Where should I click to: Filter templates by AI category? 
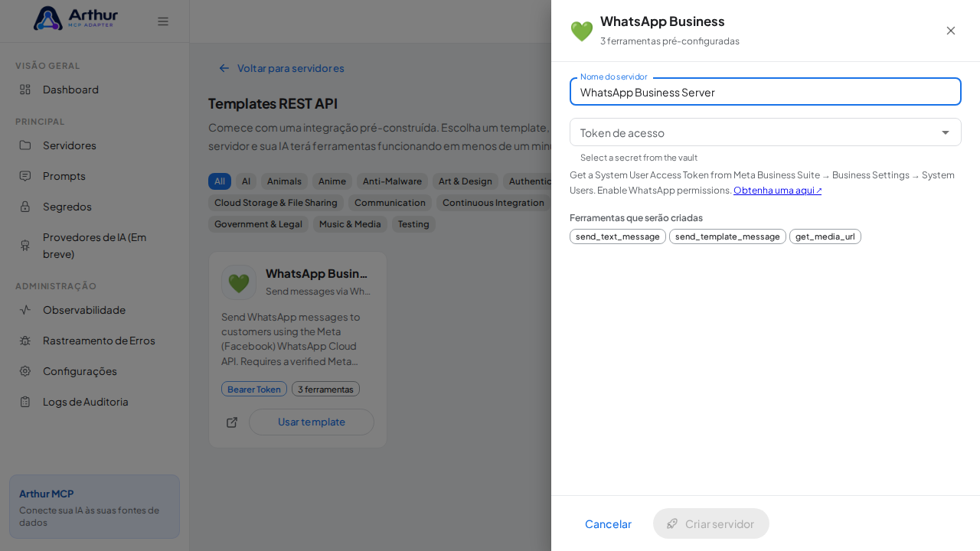[x=246, y=181]
